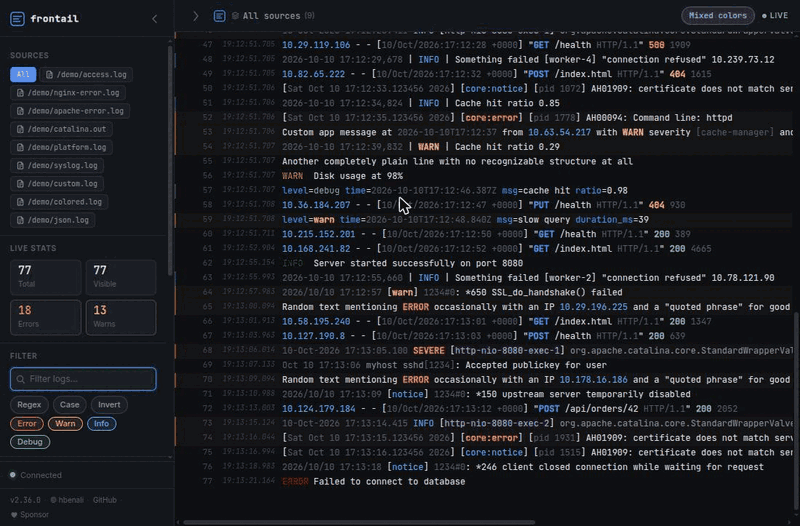Click the 13 Warns stats card
Viewport: 800px width, 526px height.
tap(121, 317)
